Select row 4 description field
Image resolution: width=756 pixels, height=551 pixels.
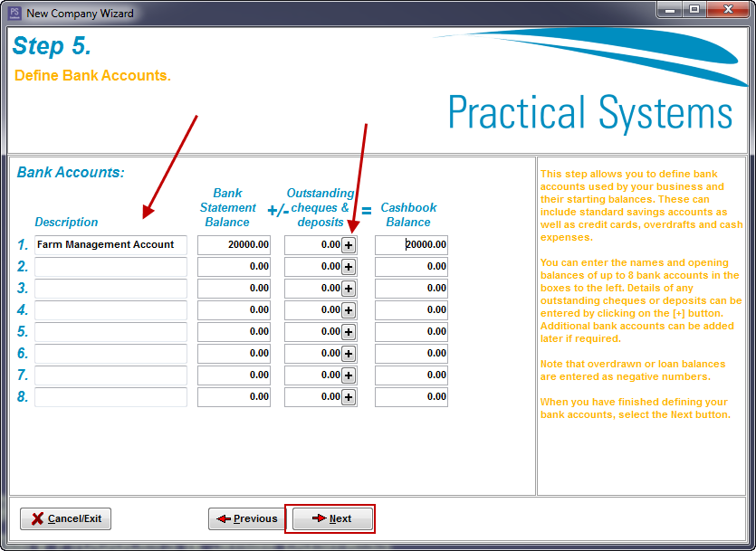tap(110, 310)
